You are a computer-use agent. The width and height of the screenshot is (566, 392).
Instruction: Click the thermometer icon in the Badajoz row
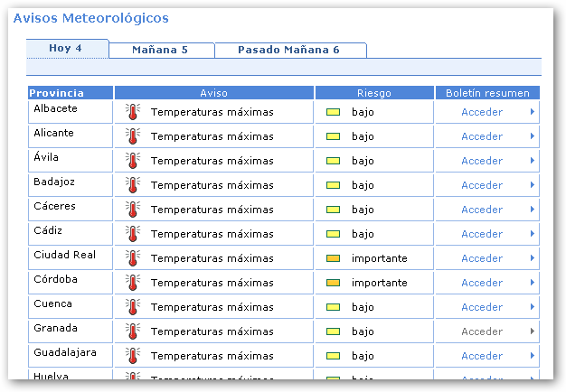133,185
